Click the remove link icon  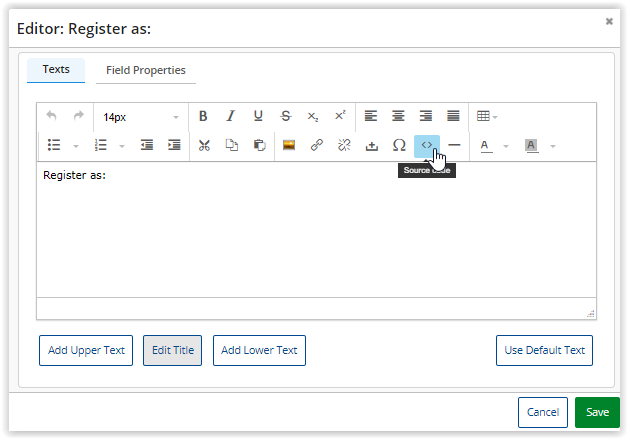click(344, 145)
